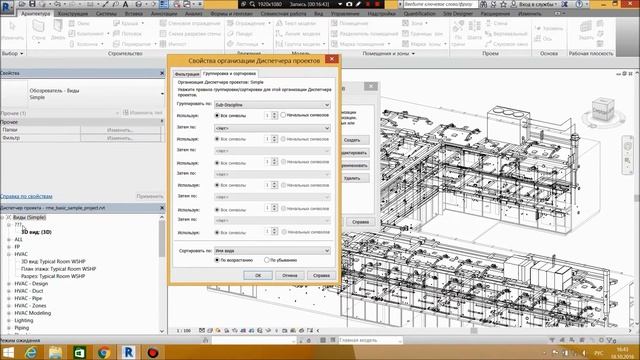Open 'Группировать по' Sub-Discipline combo box
The width and height of the screenshot is (640, 360).
click(x=272, y=105)
